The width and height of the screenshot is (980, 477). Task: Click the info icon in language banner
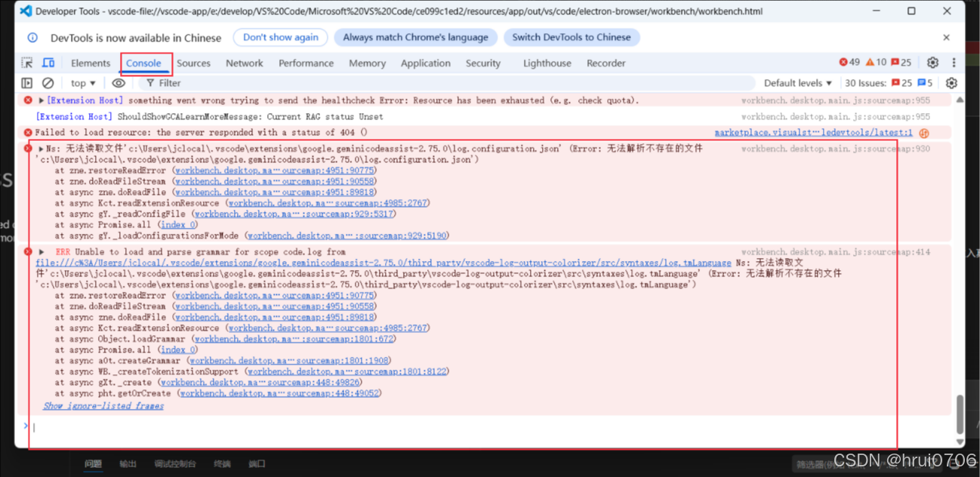click(x=32, y=38)
